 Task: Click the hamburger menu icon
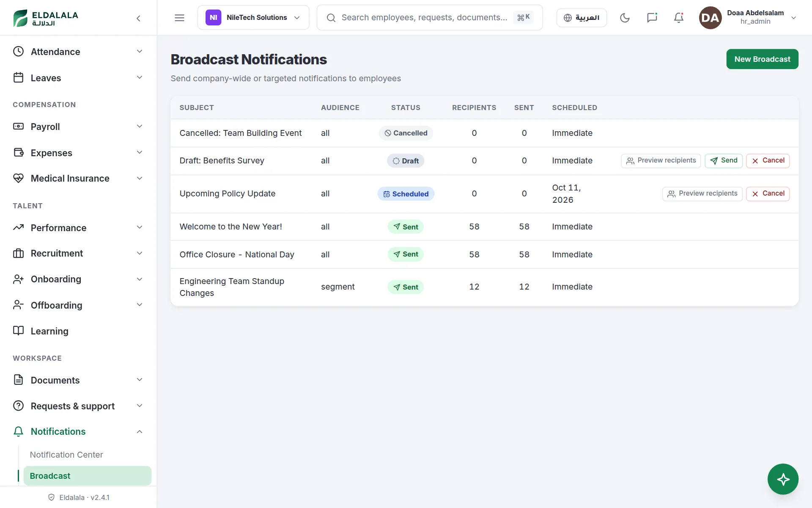point(179,18)
